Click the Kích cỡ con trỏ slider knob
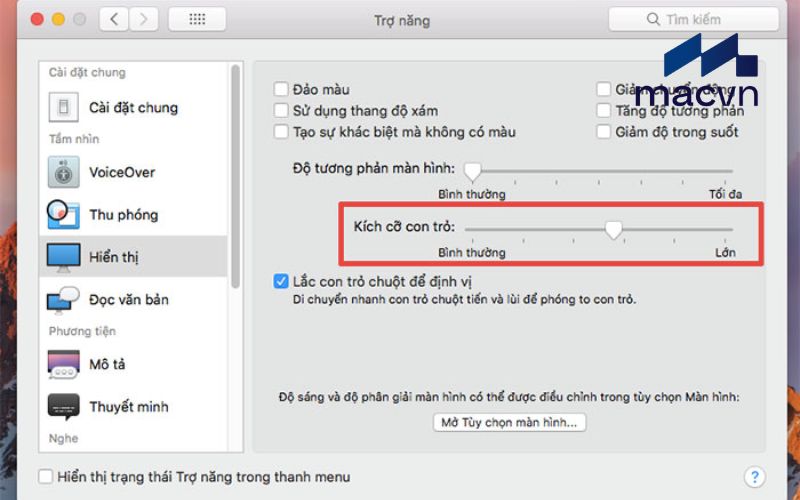Screen dimensions: 800x500 [x=613, y=230]
